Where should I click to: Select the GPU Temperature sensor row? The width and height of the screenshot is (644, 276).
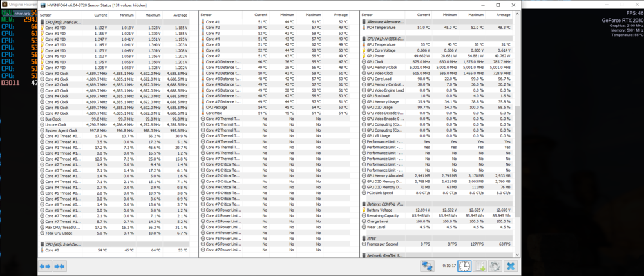(x=384, y=44)
